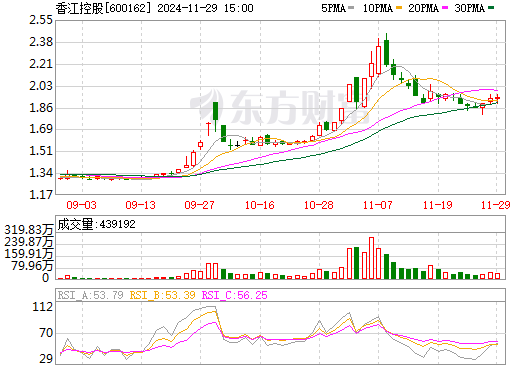Click the RSI_A:53.79 indicator label
Screen dimensions: 520x365
[90, 295]
